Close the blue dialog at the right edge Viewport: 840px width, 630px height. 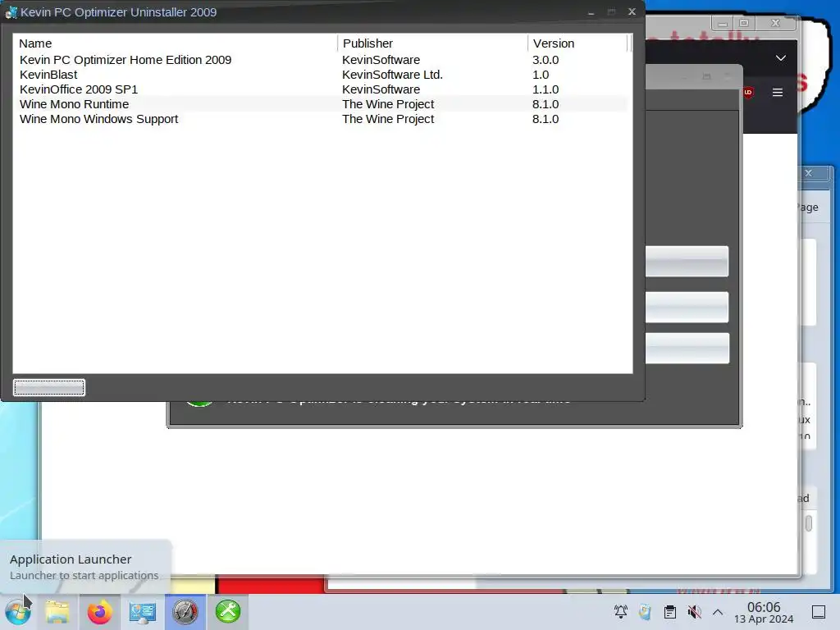point(809,173)
